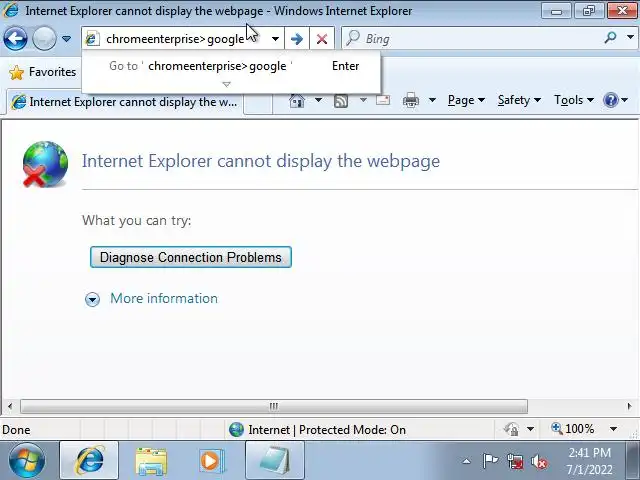Click the 100% zoom level button

573,429
